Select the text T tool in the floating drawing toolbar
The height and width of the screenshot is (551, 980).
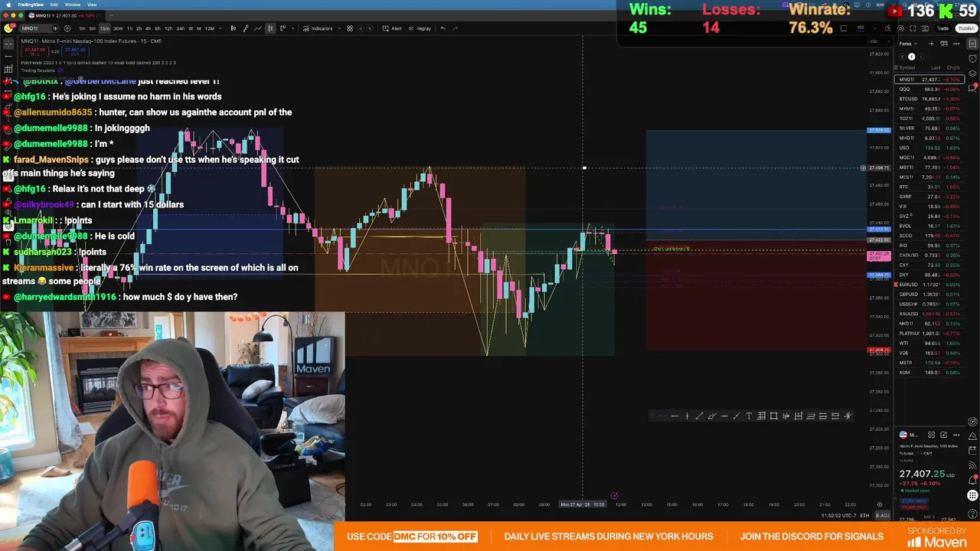click(749, 416)
